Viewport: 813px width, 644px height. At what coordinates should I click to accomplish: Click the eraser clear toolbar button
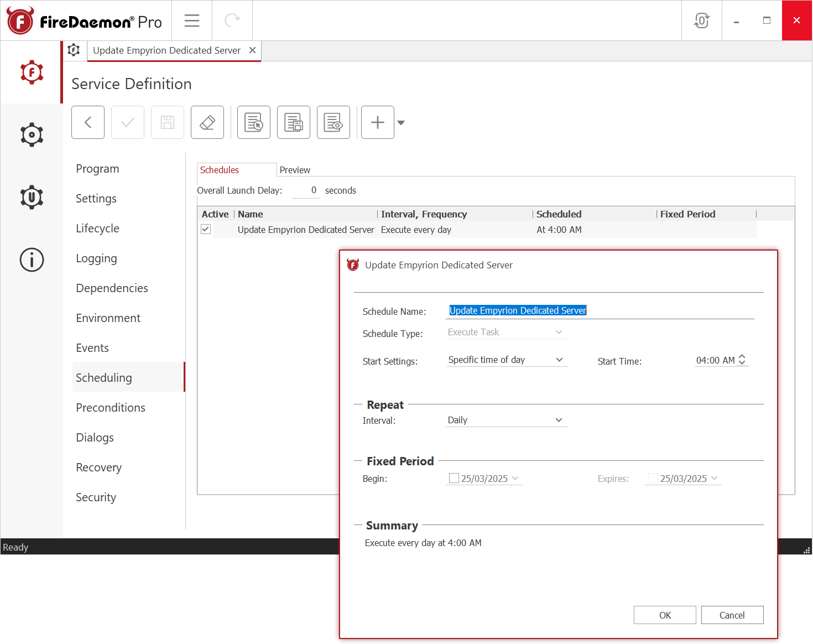[207, 122]
